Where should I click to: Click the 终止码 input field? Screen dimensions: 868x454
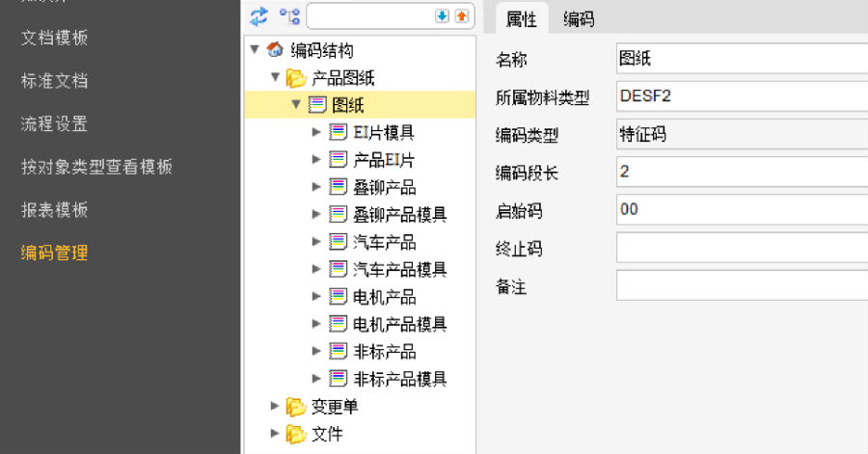click(x=742, y=248)
